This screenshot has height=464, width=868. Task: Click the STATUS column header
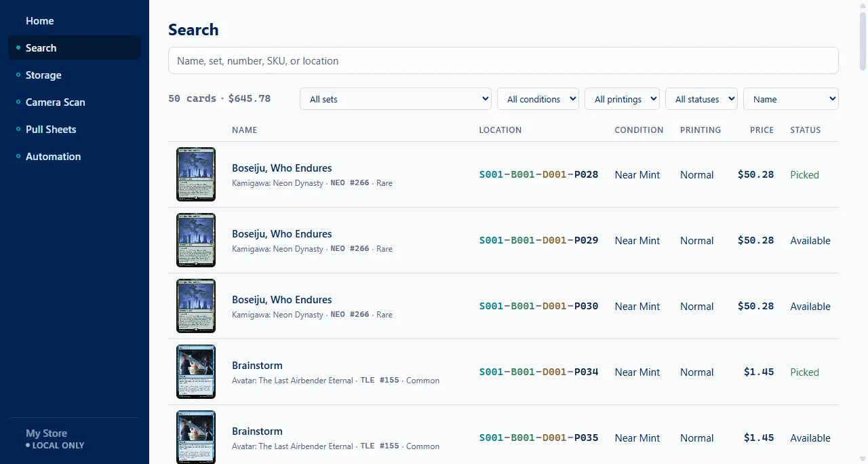tap(805, 130)
